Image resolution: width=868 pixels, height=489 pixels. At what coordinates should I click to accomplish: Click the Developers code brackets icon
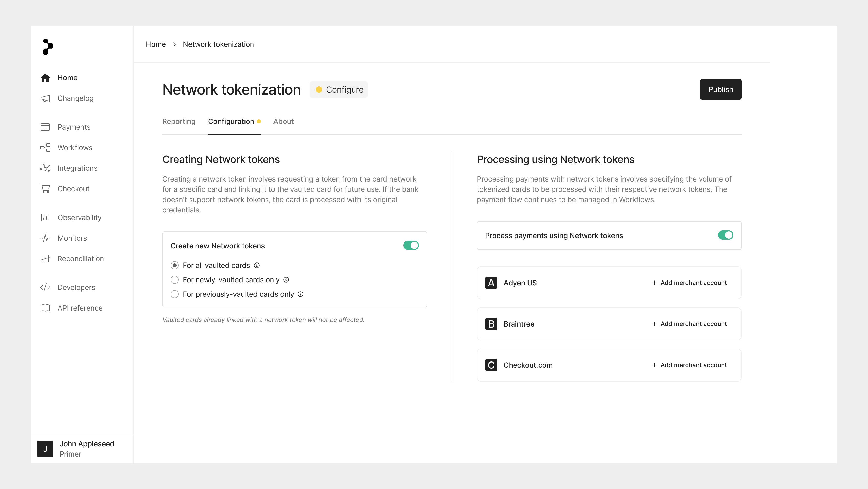(45, 287)
